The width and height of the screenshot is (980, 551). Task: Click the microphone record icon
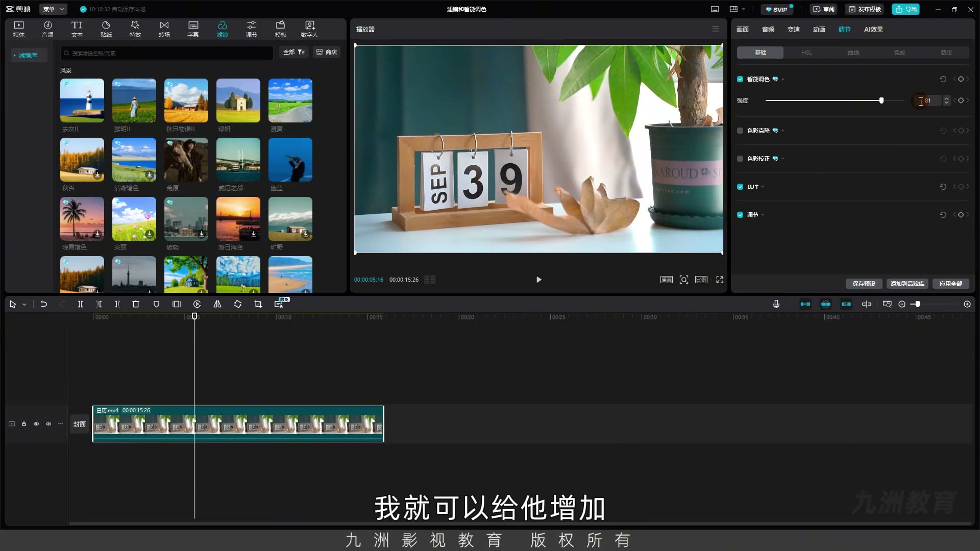coord(776,304)
